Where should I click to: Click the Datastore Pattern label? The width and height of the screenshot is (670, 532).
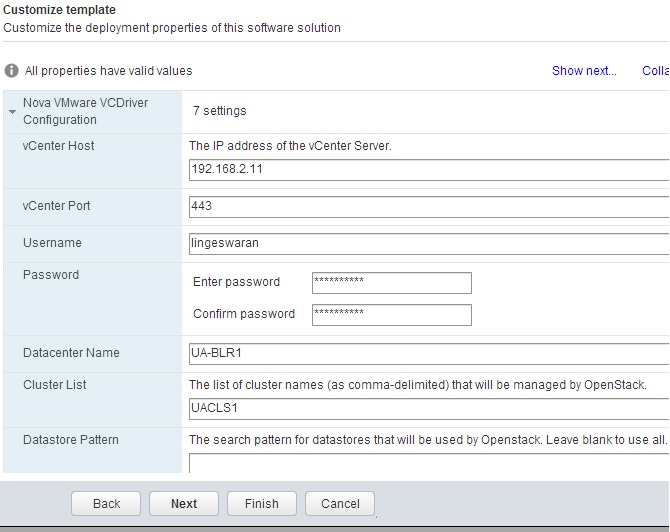pyautogui.click(x=71, y=440)
